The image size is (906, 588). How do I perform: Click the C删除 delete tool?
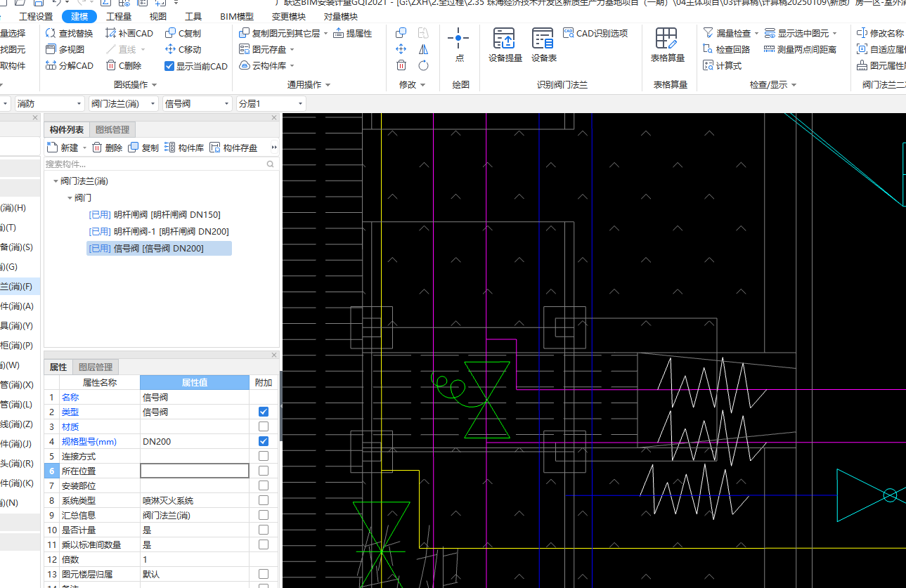[124, 65]
